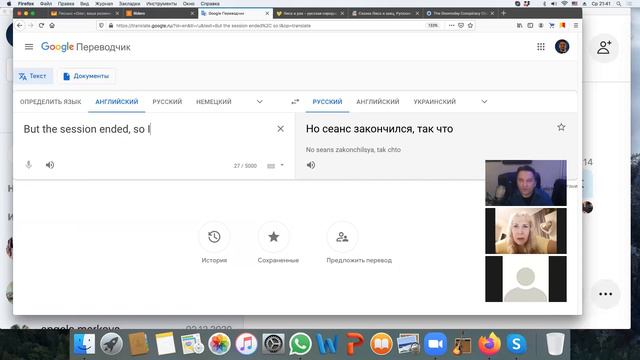Open Photos app from the Dock
Viewport: 640px width, 360px height.
click(219, 344)
